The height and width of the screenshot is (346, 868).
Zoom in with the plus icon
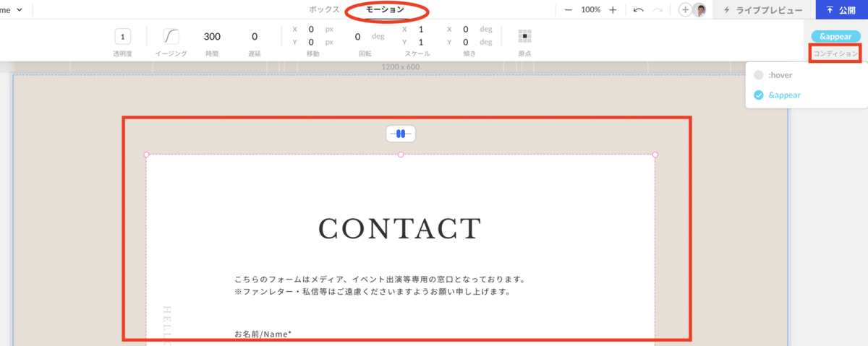(x=613, y=10)
